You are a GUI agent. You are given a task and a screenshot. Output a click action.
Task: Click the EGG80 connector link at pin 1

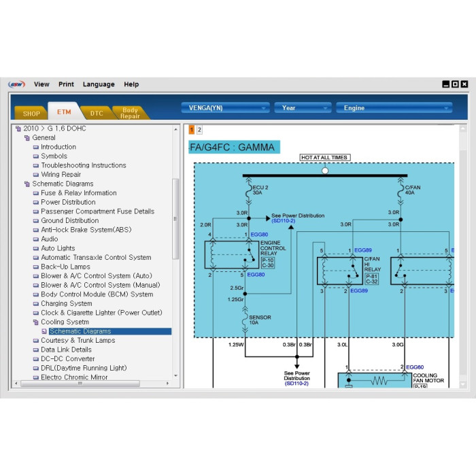point(259,235)
